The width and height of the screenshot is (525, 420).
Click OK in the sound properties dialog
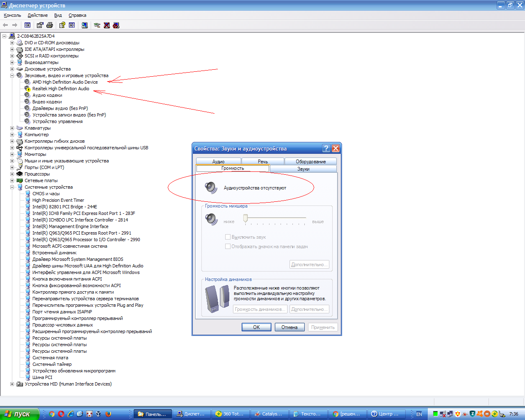(x=256, y=327)
